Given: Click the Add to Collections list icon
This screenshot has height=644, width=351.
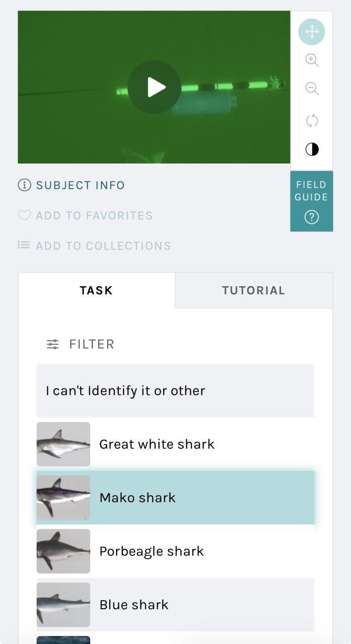Looking at the screenshot, I should pos(24,245).
